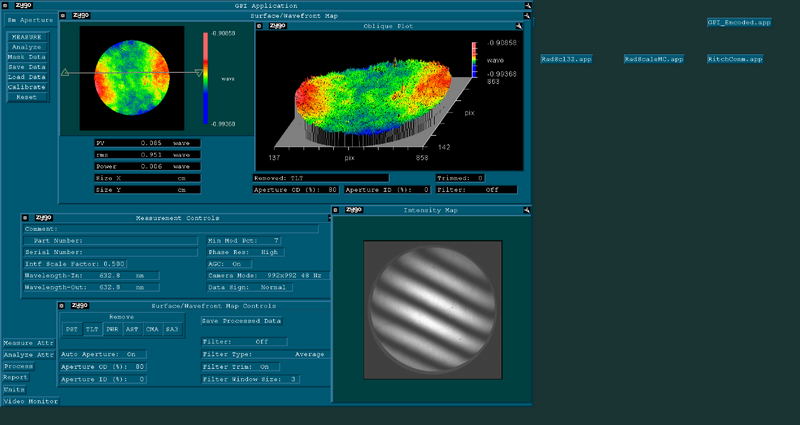Viewport: 800px width, 425px height.
Task: Select the left slice triangle marker on the wavefront map
Action: (65, 73)
